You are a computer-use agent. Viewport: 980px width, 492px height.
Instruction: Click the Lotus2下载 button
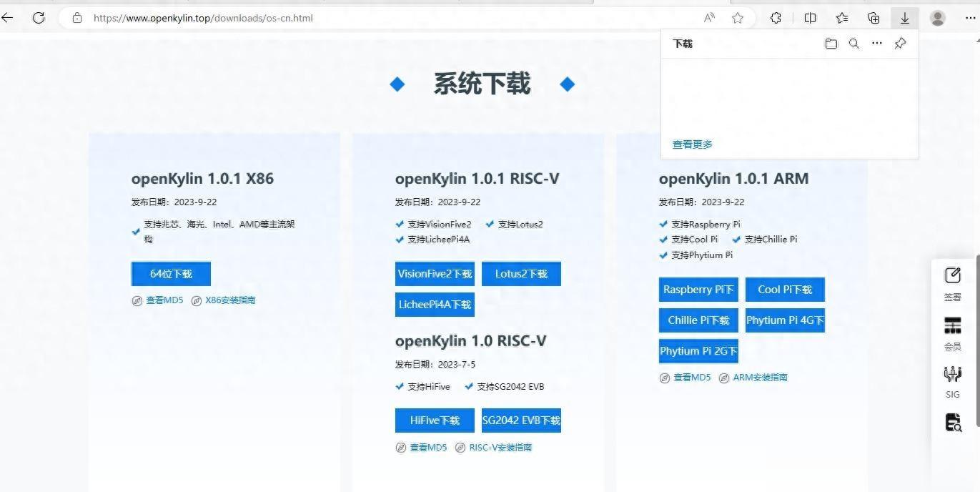pos(521,274)
